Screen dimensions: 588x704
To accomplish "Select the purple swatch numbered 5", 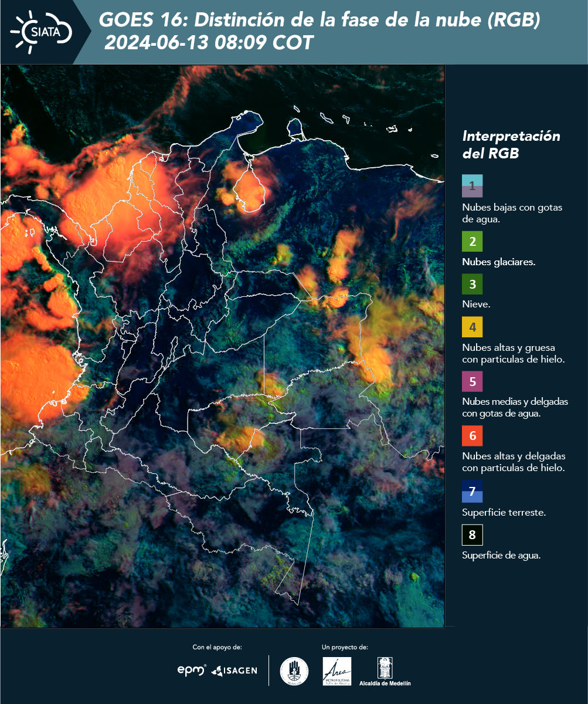I will pyautogui.click(x=472, y=382).
